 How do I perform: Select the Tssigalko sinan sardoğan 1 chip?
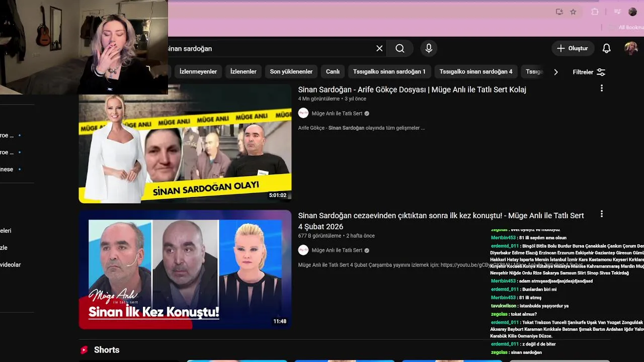[389, 71]
